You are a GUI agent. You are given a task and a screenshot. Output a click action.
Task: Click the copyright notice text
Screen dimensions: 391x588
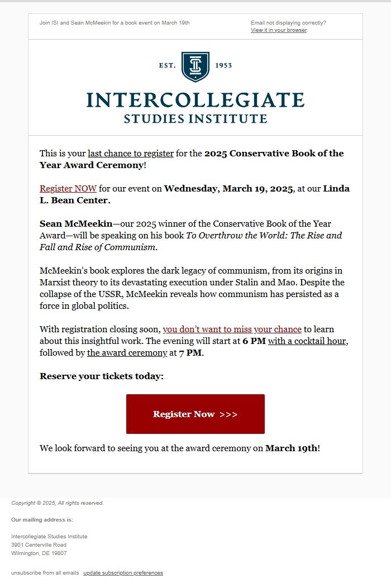point(58,503)
